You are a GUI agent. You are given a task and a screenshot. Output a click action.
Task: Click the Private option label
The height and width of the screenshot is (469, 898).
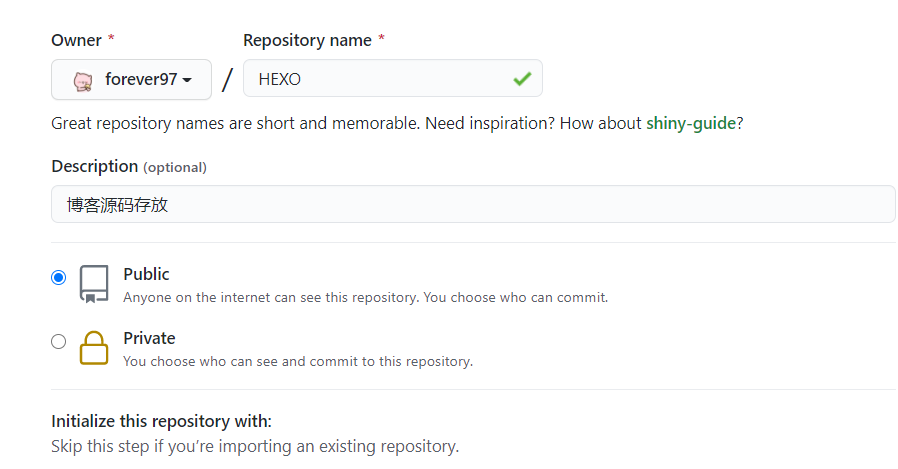149,338
